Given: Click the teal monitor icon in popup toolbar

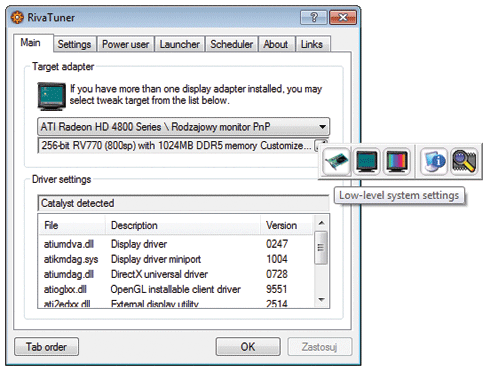Looking at the screenshot, I should click(x=366, y=162).
